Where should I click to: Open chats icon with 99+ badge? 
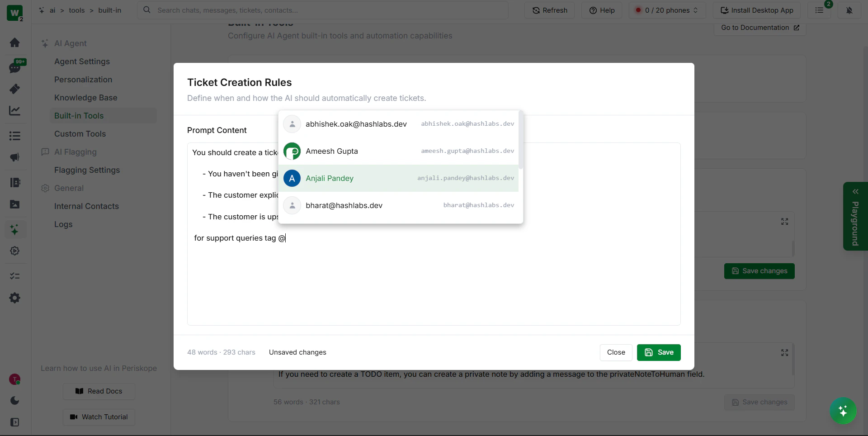15,67
